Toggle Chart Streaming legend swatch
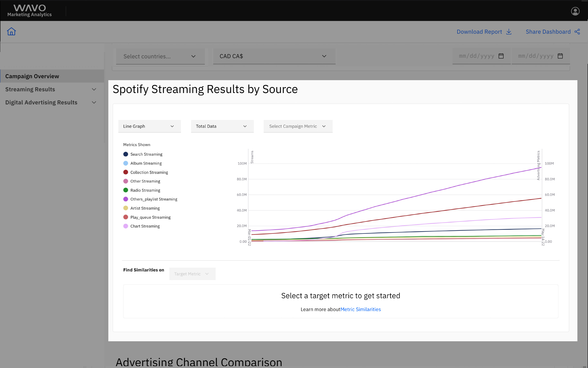The width and height of the screenshot is (588, 368). [x=126, y=226]
